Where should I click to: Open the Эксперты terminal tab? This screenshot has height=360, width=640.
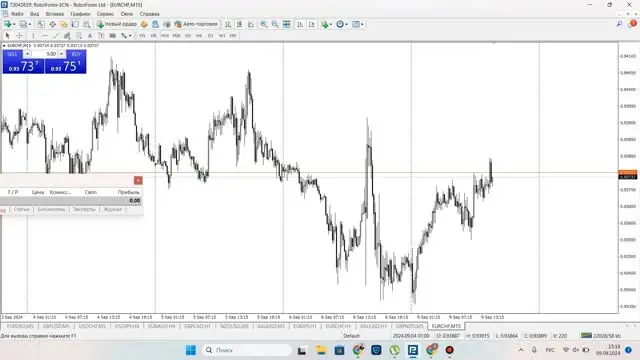84,209
